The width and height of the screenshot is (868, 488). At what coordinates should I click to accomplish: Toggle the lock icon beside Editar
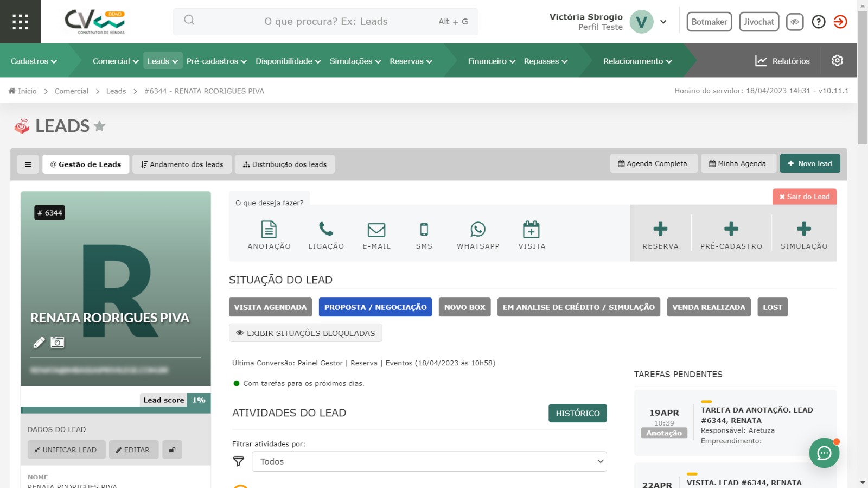click(172, 450)
